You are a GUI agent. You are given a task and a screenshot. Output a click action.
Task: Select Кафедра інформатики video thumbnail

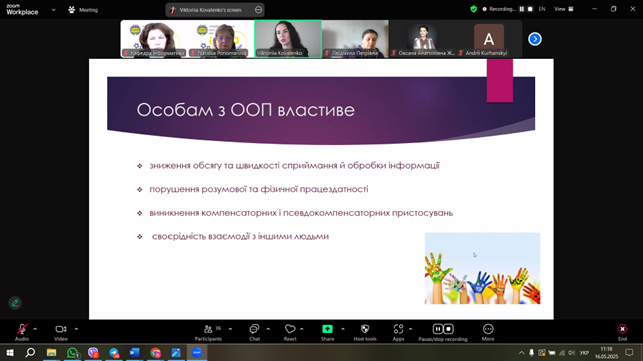(154, 39)
